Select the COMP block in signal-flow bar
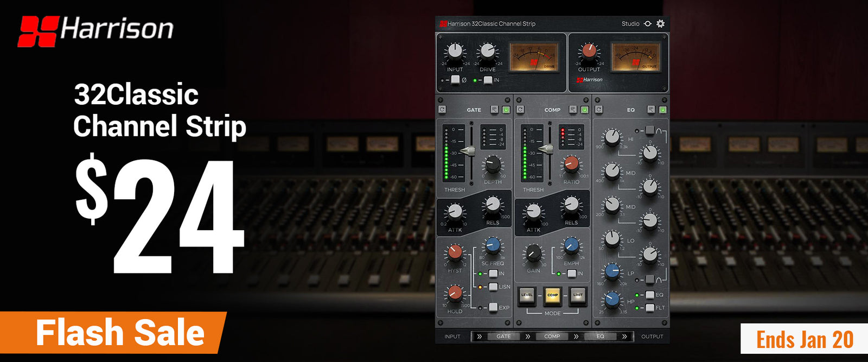This screenshot has width=868, height=362. coord(552,336)
